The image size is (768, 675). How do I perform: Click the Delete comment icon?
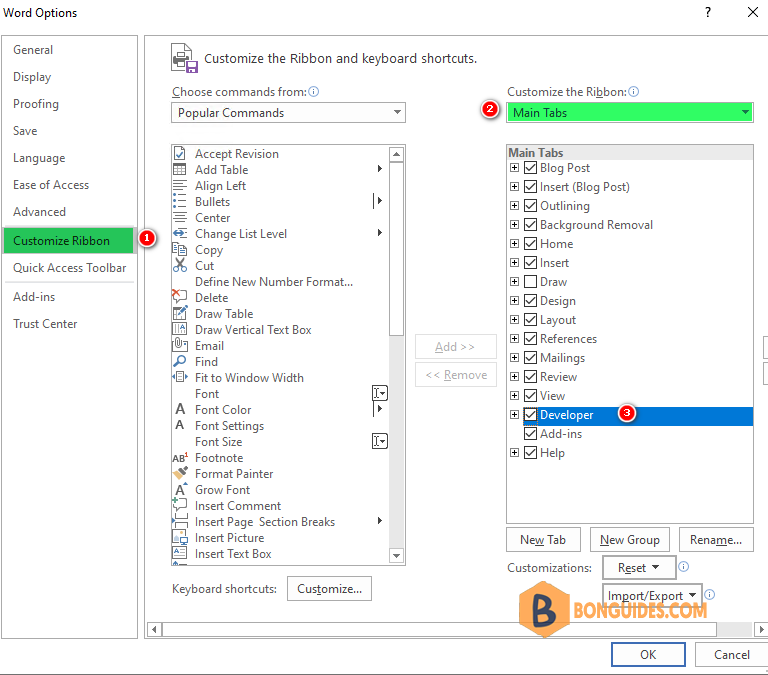click(x=180, y=296)
